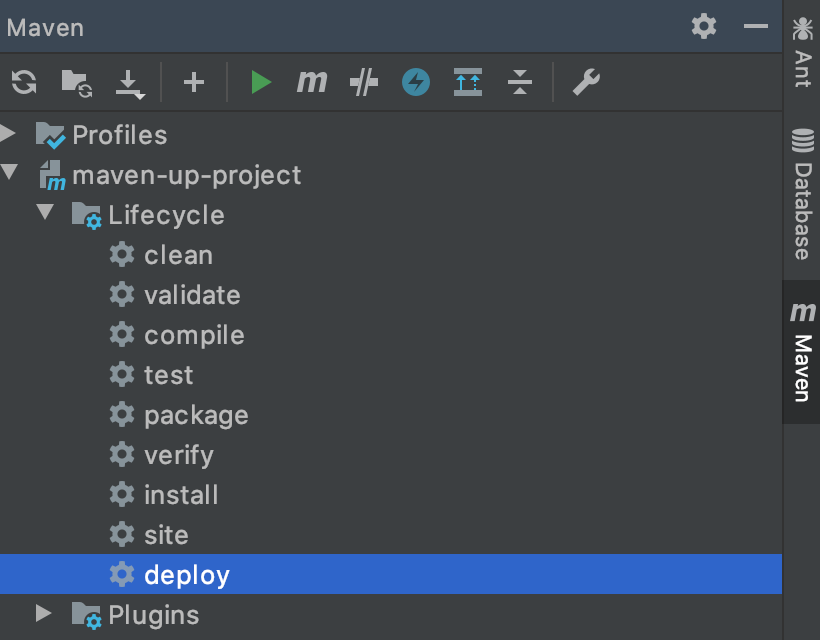Click the Plugins label text

click(154, 615)
